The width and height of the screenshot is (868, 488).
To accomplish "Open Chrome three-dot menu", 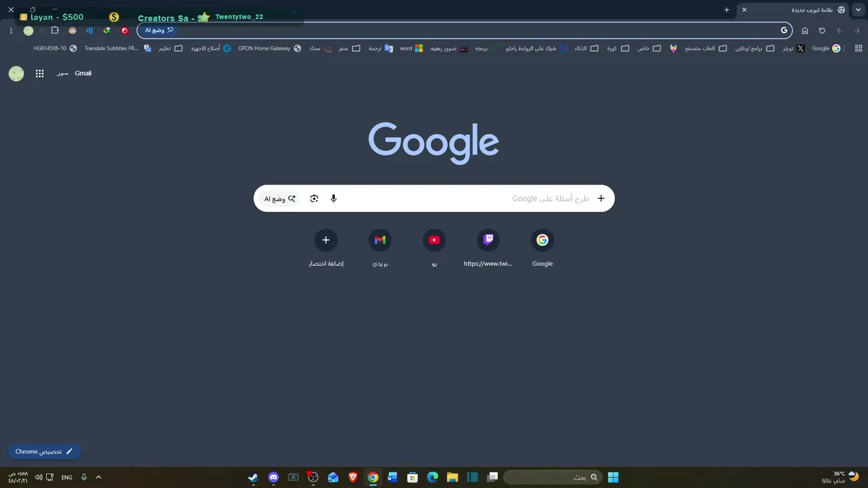I will 11,30.
